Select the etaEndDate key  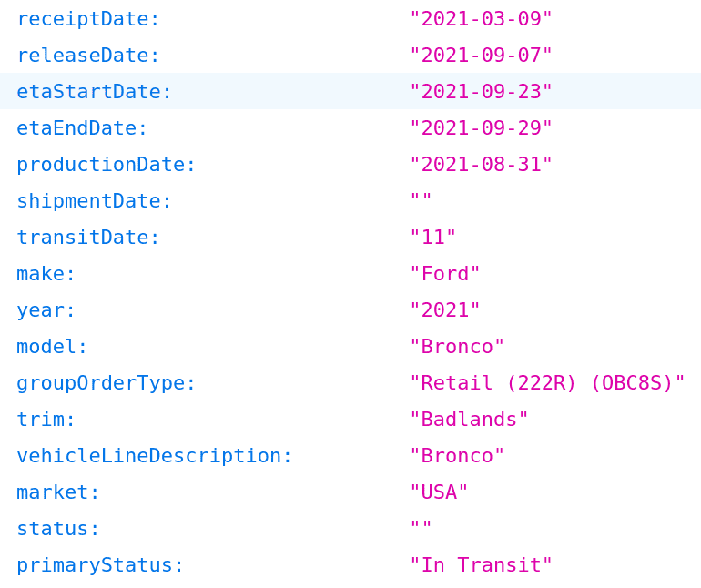(x=82, y=127)
